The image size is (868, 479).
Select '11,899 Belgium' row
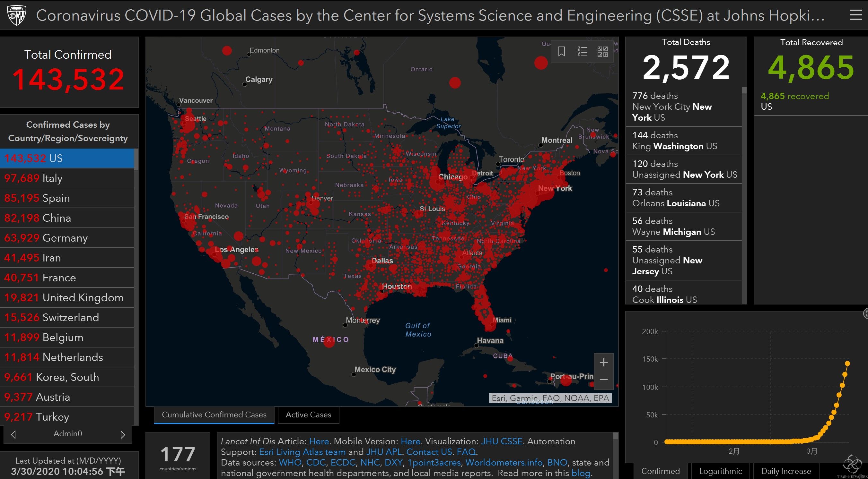[x=67, y=337]
